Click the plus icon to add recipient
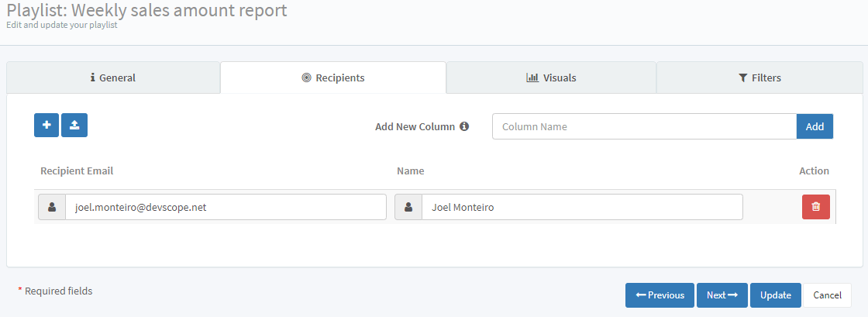 [46, 126]
